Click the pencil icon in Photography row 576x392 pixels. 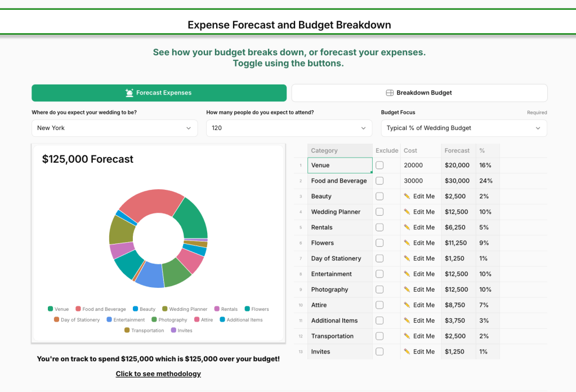coord(407,290)
